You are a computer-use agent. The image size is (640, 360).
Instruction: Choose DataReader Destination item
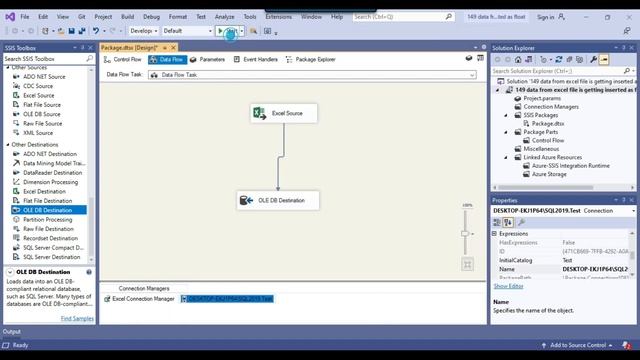pyautogui.click(x=52, y=173)
